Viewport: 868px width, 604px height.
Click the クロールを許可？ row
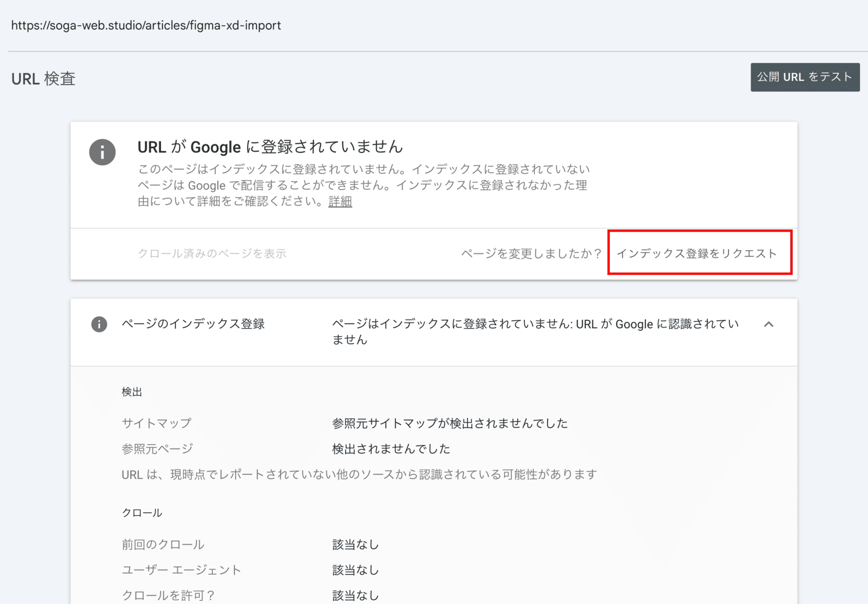(168, 595)
